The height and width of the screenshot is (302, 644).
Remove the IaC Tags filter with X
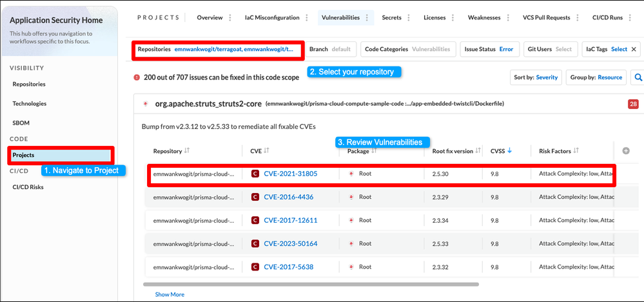pyautogui.click(x=633, y=49)
